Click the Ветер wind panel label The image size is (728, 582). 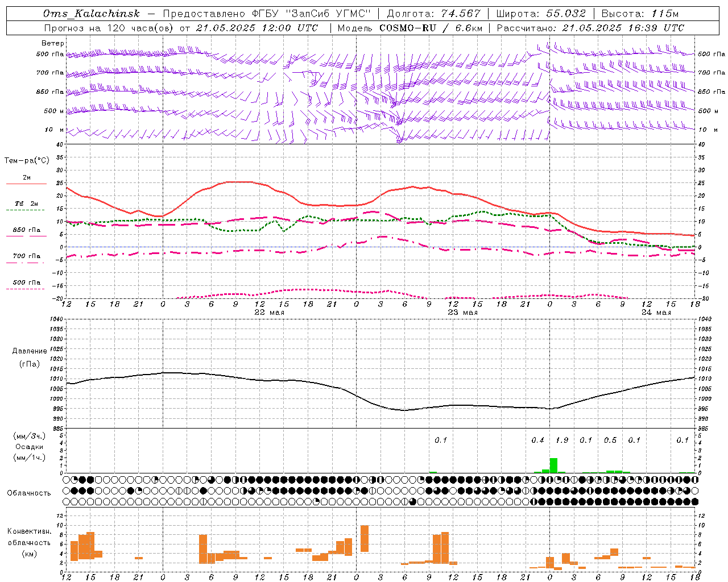click(52, 43)
